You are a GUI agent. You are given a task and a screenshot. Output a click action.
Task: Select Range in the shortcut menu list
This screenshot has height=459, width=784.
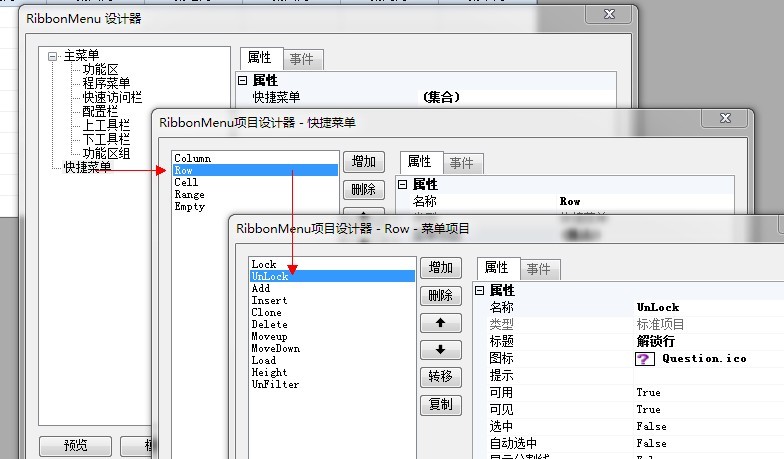click(x=255, y=194)
